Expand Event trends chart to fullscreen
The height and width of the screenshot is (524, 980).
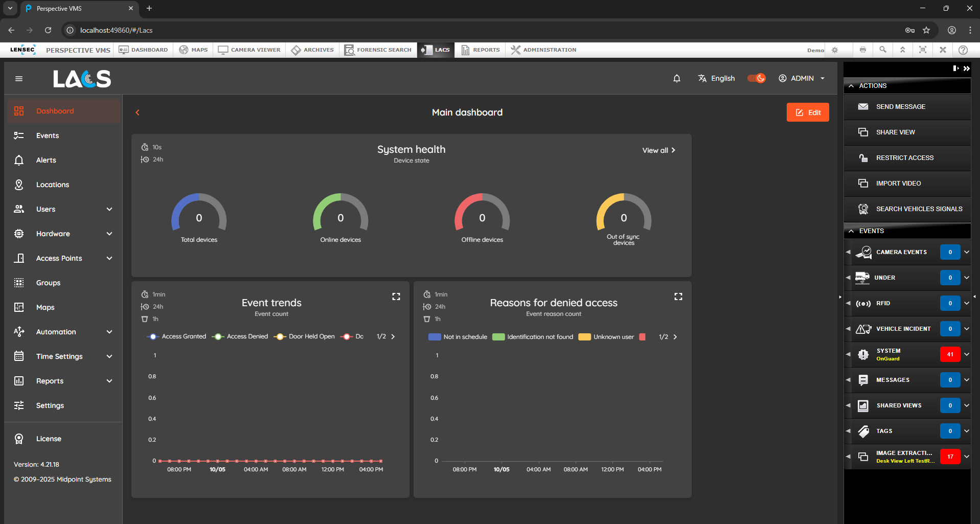coord(396,297)
